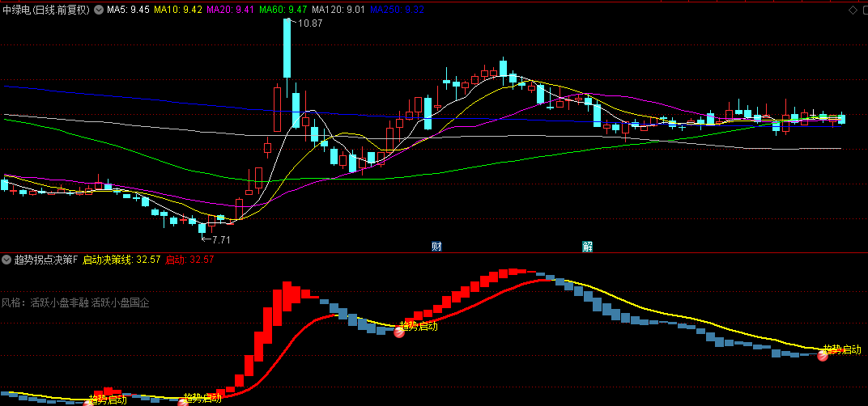This screenshot has height=406, width=868.
Task: Click the last red 趋势启动 ball at indicator's right end
Action: (823, 356)
